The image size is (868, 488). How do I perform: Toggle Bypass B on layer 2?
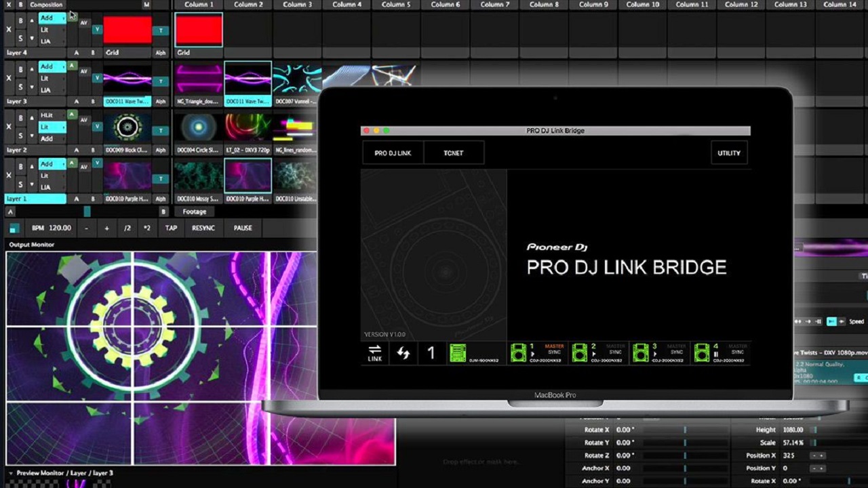pyautogui.click(x=21, y=118)
